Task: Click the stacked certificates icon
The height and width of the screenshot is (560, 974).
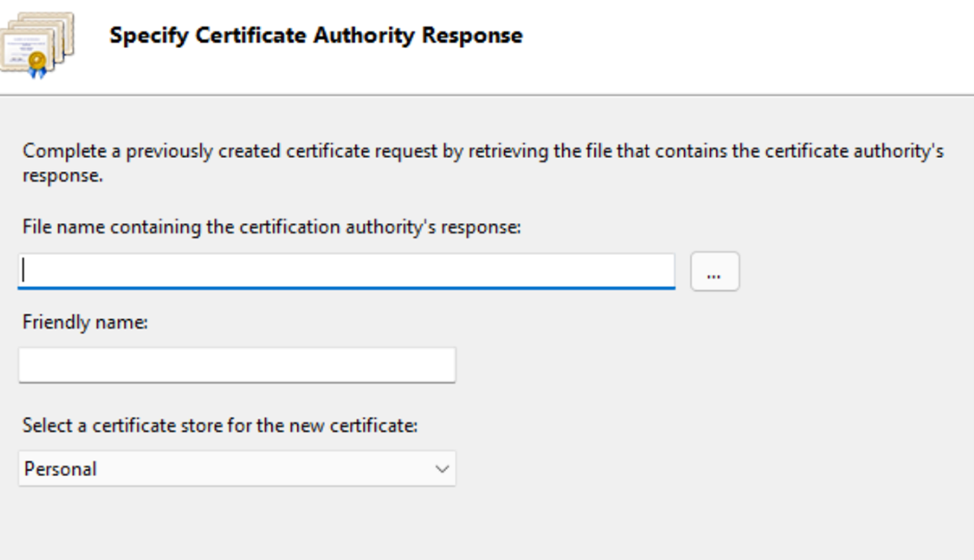Action: [37, 45]
